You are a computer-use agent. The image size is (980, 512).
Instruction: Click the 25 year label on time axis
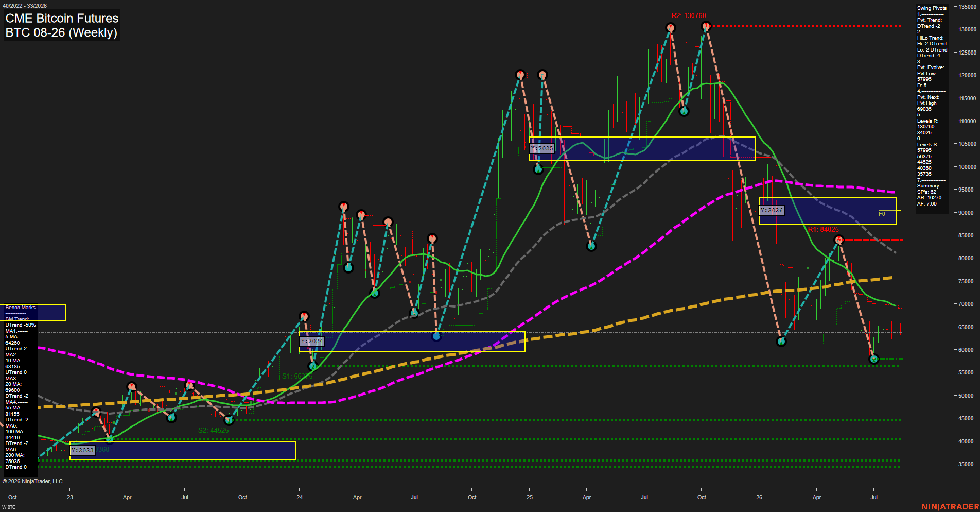click(530, 497)
